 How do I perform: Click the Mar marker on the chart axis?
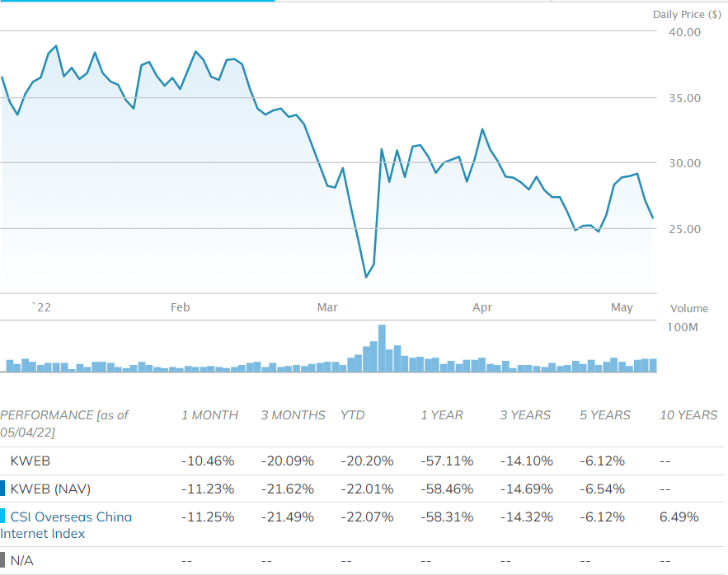click(327, 307)
